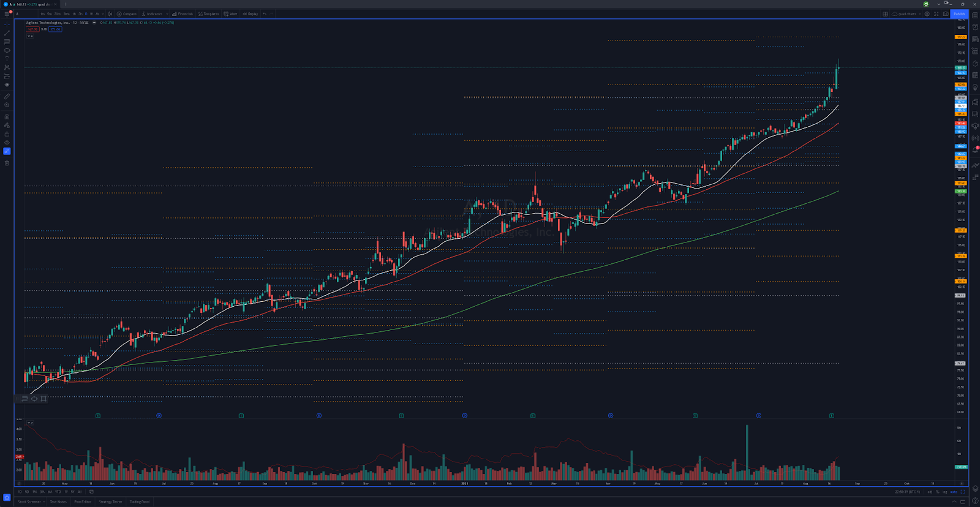The width and height of the screenshot is (980, 507).
Task: Open the help icon at bottom right
Action: coord(975,501)
